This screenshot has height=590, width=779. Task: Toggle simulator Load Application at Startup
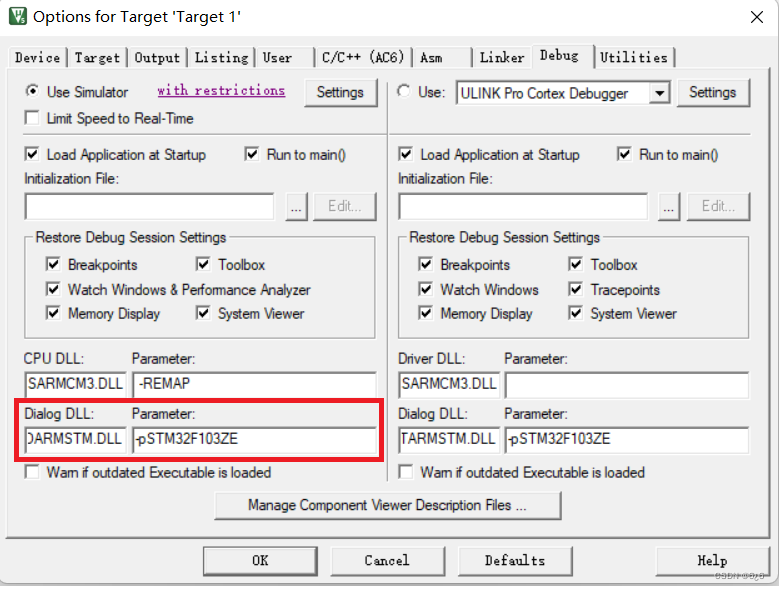coord(32,154)
